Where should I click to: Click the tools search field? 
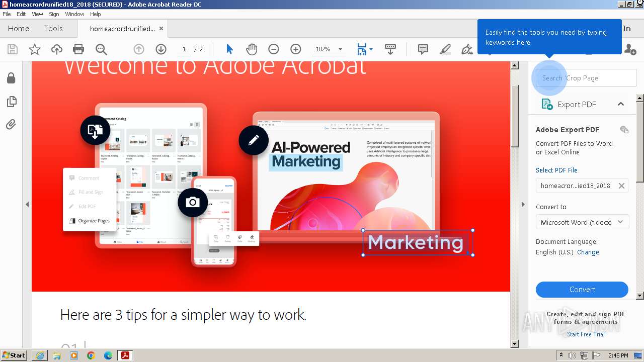pyautogui.click(x=586, y=78)
